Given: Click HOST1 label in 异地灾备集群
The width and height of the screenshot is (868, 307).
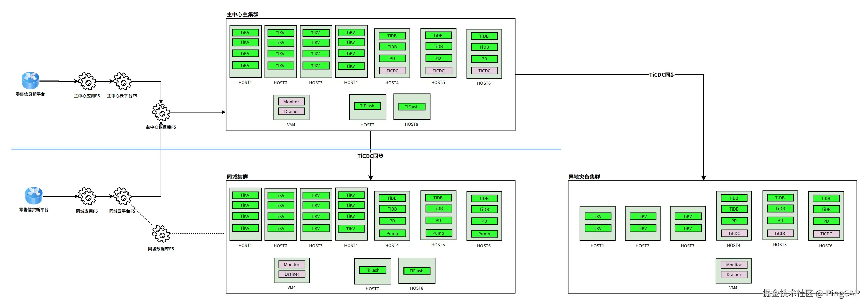Looking at the screenshot, I should 597,246.
